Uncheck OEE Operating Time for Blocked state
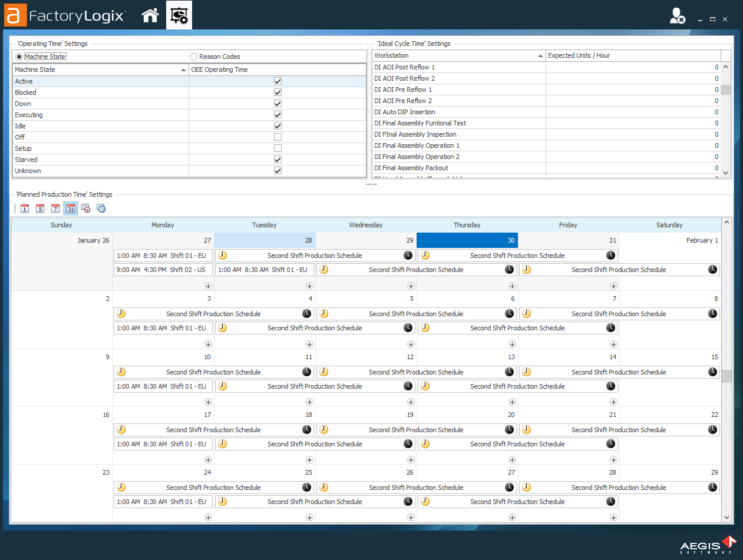Screen dimensions: 743x560 278,92
